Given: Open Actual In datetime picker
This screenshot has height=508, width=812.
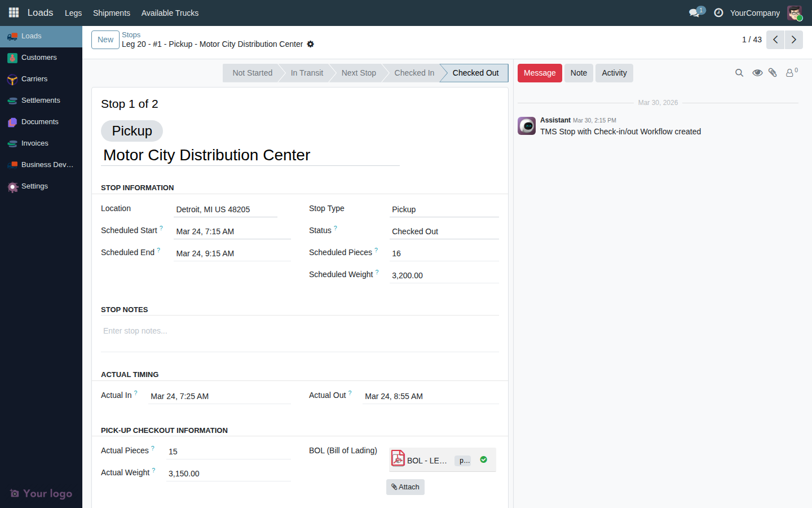Looking at the screenshot, I should [x=219, y=396].
